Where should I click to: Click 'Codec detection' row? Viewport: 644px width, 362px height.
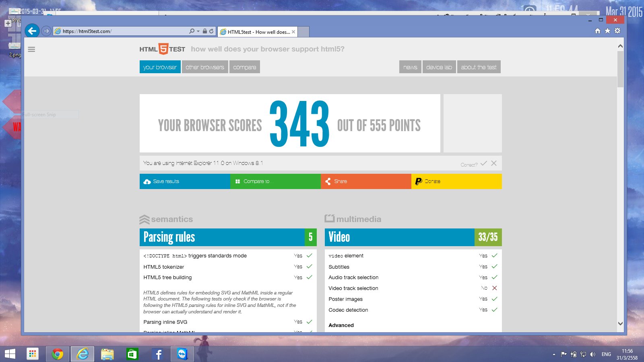(413, 310)
